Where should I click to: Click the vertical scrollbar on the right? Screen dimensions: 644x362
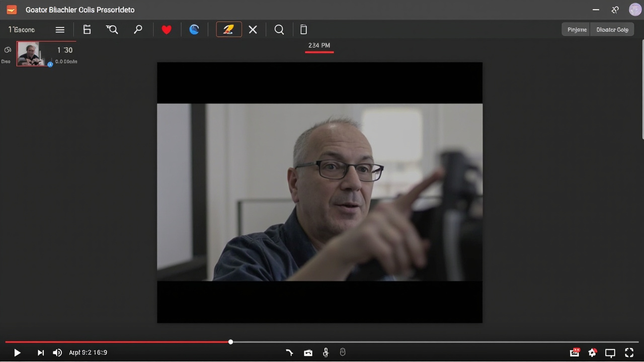pyautogui.click(x=642, y=89)
